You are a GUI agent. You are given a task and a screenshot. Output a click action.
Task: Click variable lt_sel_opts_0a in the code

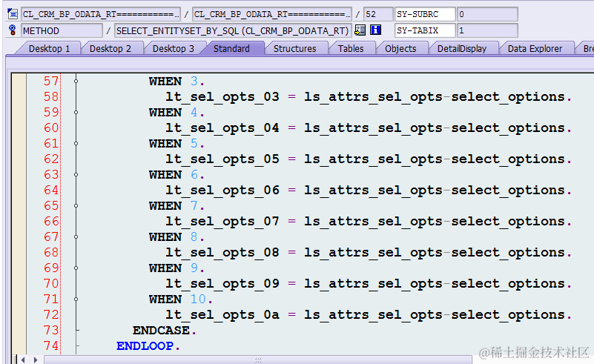(x=222, y=315)
